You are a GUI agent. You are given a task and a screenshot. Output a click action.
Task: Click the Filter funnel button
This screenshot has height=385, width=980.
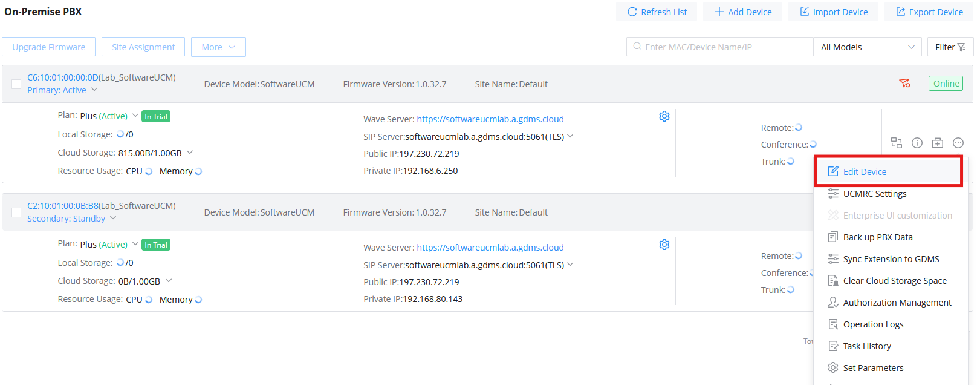pos(950,47)
